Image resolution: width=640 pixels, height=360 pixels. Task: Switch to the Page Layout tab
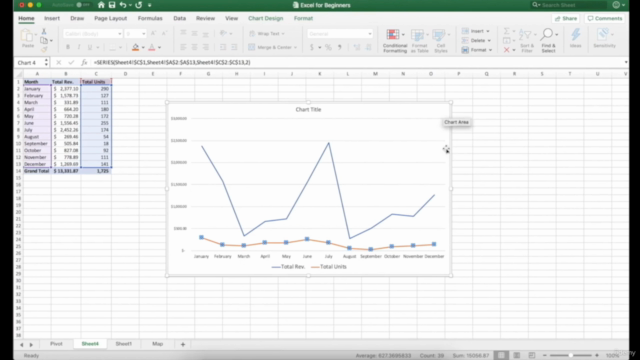[111, 18]
